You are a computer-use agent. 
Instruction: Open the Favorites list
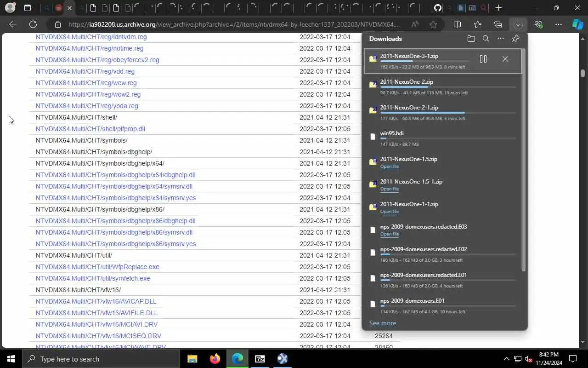point(478,24)
